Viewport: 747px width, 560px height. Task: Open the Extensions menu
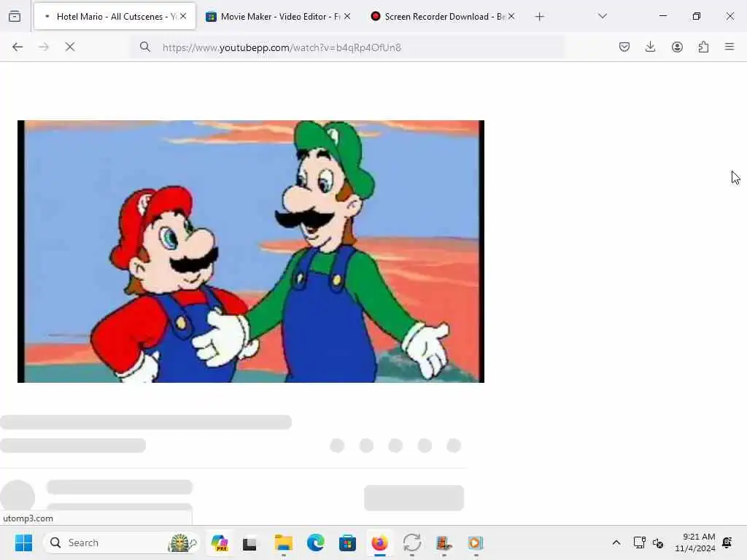[x=703, y=47]
